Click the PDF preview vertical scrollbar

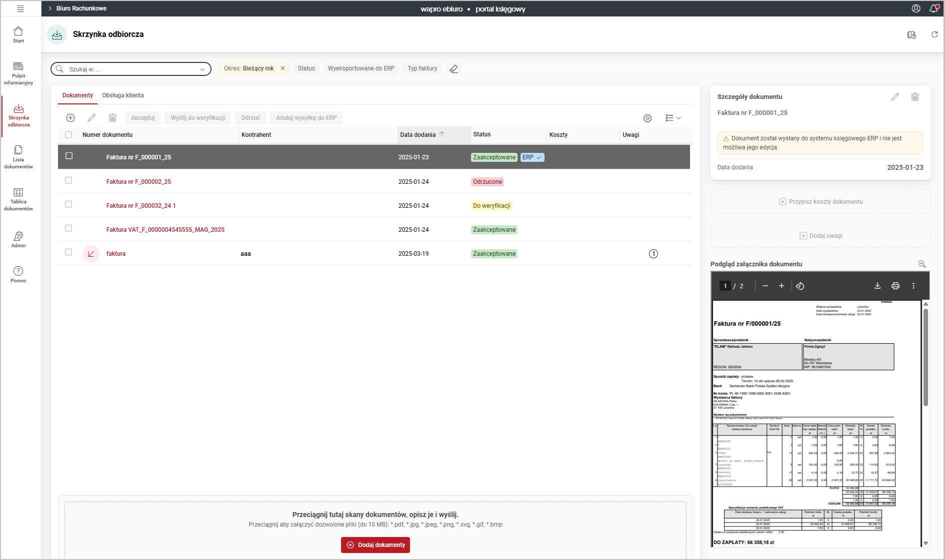925,358
